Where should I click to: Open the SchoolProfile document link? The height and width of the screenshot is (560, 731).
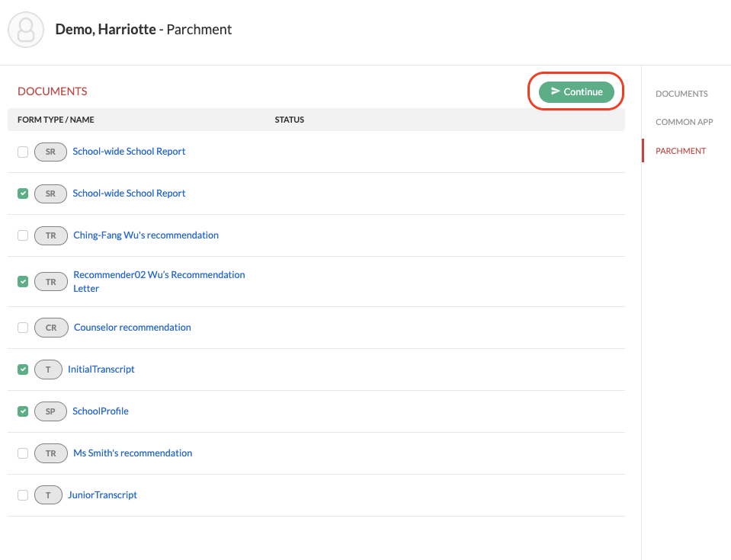coord(101,411)
